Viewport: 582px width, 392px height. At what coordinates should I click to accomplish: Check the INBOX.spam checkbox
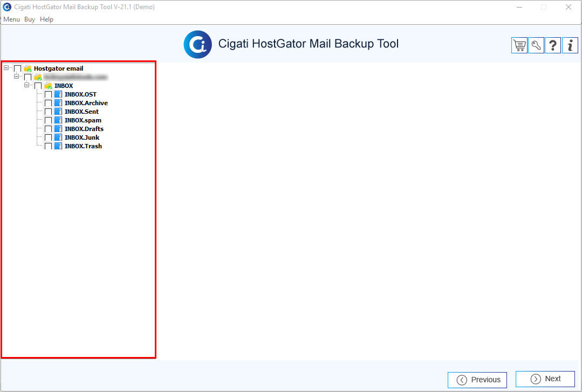(48, 121)
